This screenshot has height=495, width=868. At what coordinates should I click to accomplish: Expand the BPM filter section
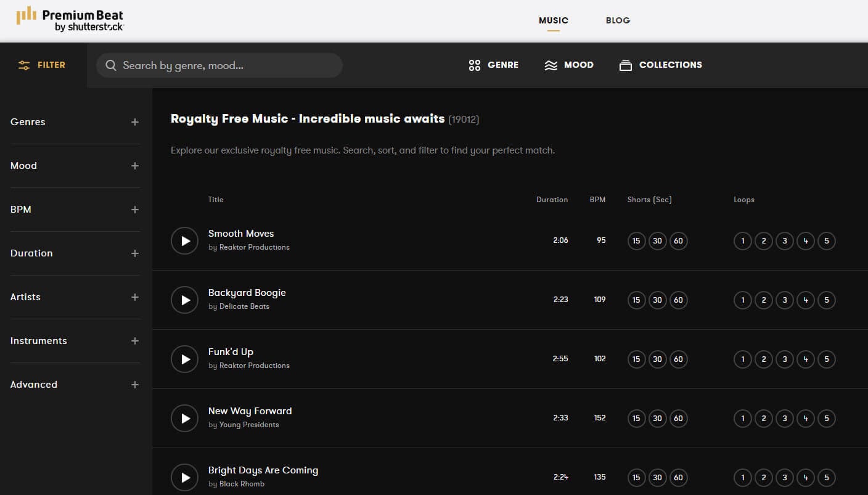[x=135, y=210]
